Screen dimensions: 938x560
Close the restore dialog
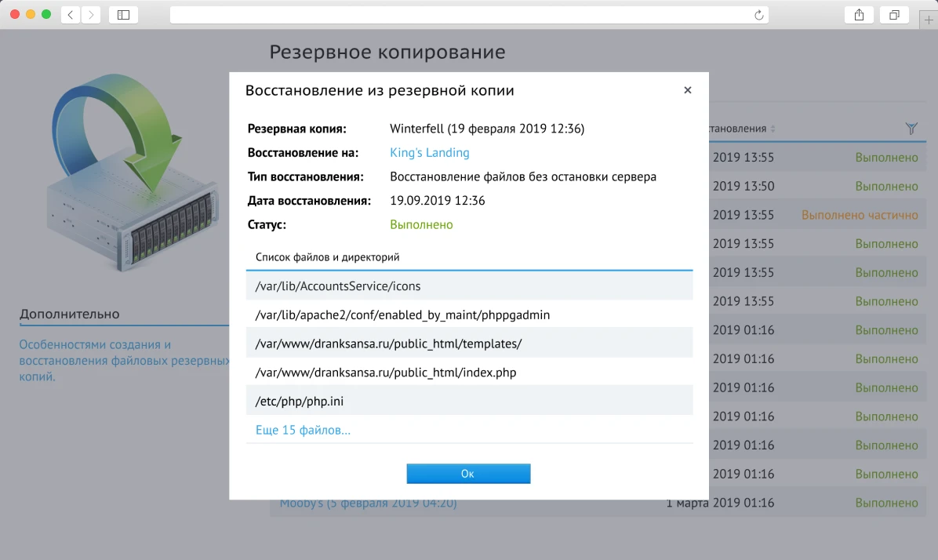click(688, 89)
